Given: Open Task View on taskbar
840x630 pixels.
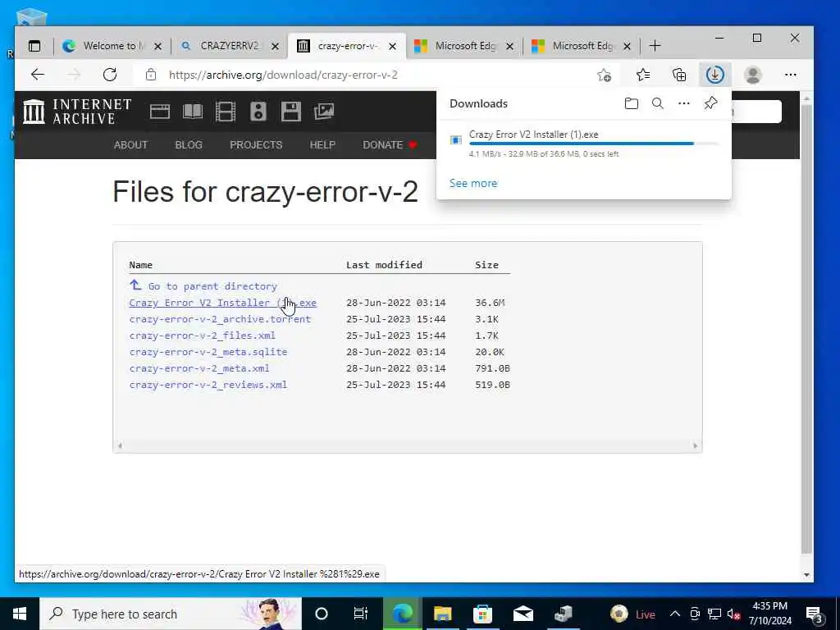Looking at the screenshot, I should [x=361, y=614].
